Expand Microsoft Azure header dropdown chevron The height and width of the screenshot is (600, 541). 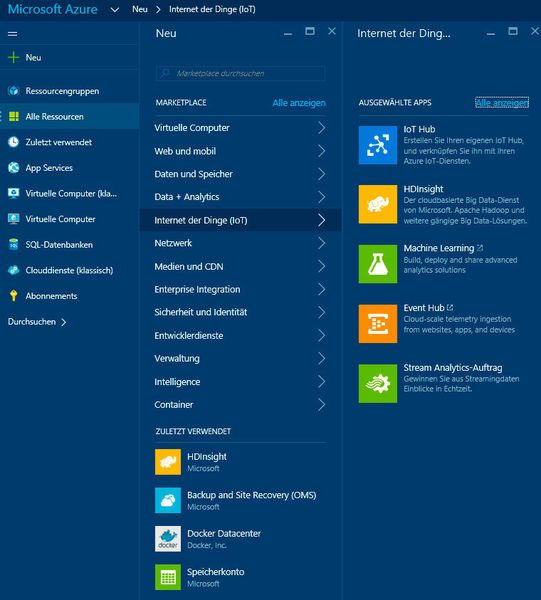coord(115,10)
